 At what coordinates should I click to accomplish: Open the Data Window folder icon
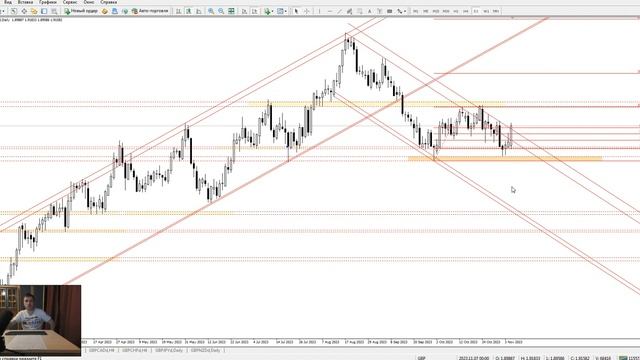pos(34,11)
